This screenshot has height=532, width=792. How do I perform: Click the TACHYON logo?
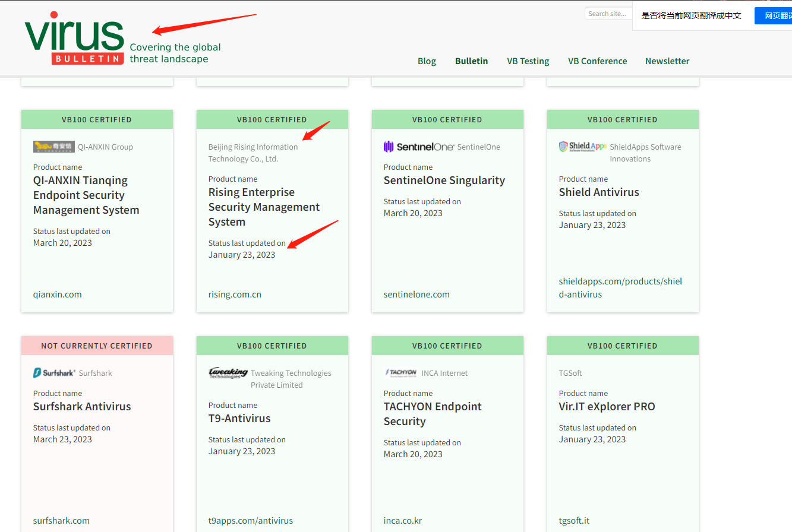pyautogui.click(x=400, y=373)
